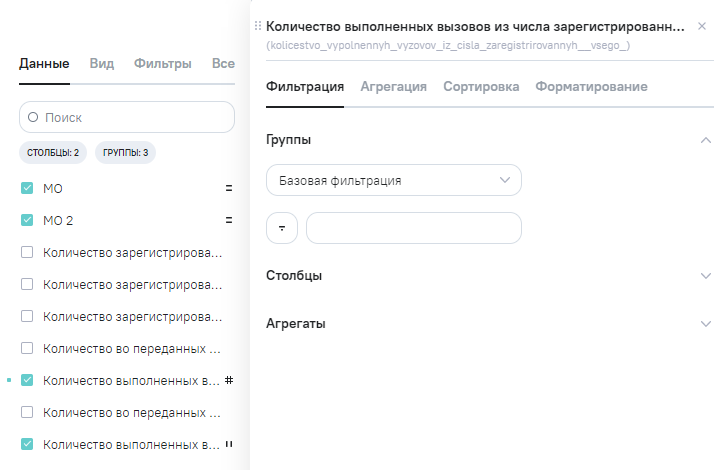Click the equals icon in the МО row
This screenshot has height=470, width=724.
pos(229,188)
